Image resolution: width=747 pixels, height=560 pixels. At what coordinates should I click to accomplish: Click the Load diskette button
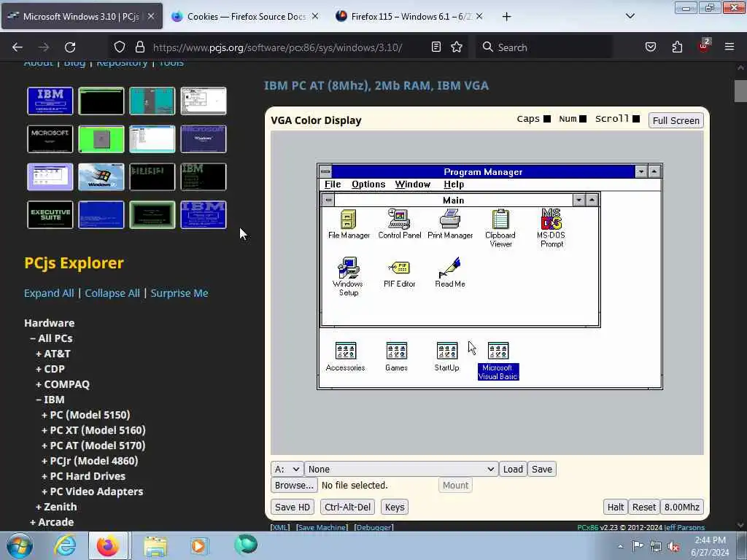(x=513, y=469)
